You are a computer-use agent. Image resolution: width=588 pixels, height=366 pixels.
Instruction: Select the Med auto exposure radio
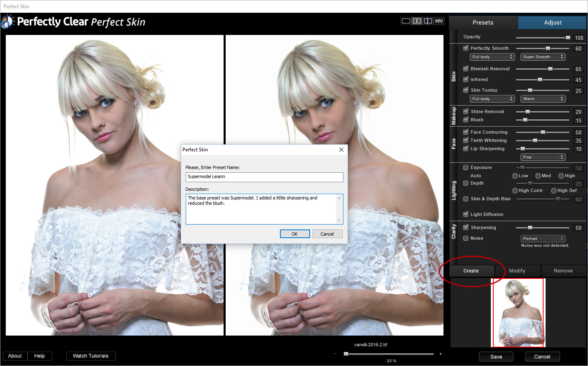click(538, 176)
